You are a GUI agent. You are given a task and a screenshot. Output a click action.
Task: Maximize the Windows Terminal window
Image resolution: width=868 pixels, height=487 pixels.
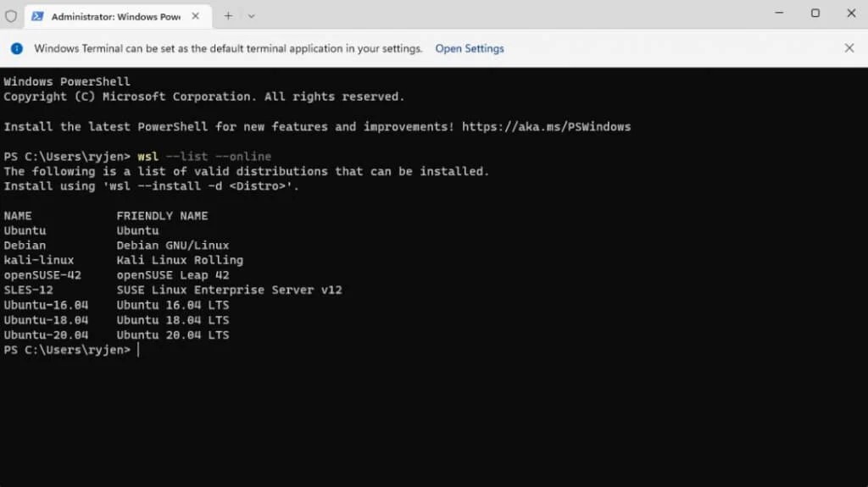point(815,13)
